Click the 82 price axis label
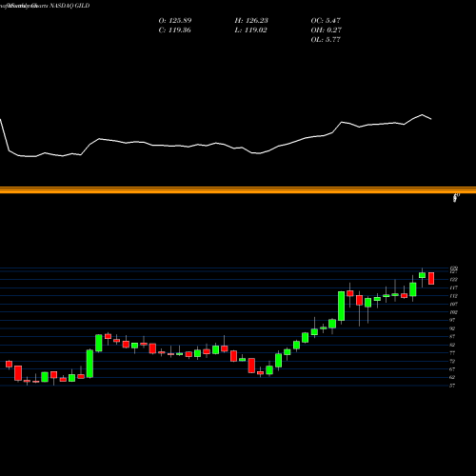Image resolution: width=476 pixels, height=476 pixels. pos(453,345)
